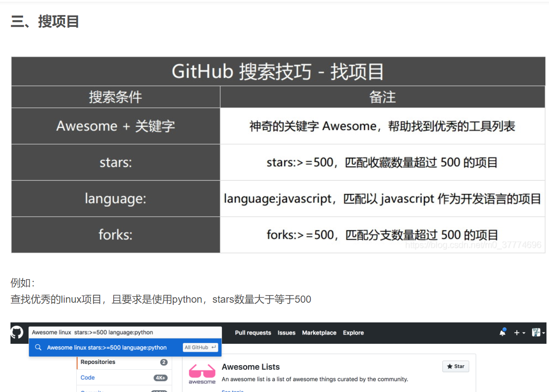
Task: Click the All GitHub scope button
Action: click(200, 348)
